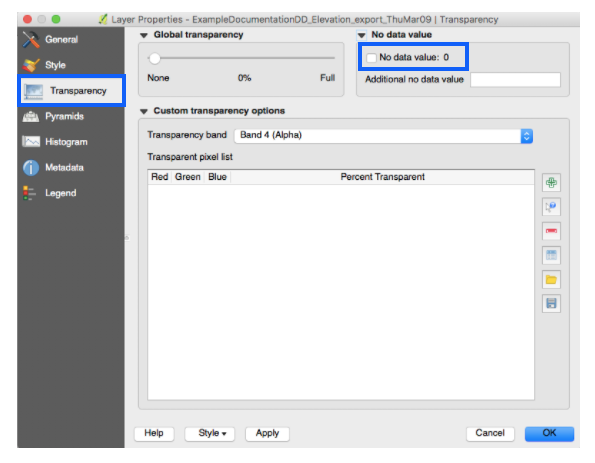Image resolution: width=595 pixels, height=463 pixels.
Task: Open the Transparency band dropdown
Action: pos(383,135)
